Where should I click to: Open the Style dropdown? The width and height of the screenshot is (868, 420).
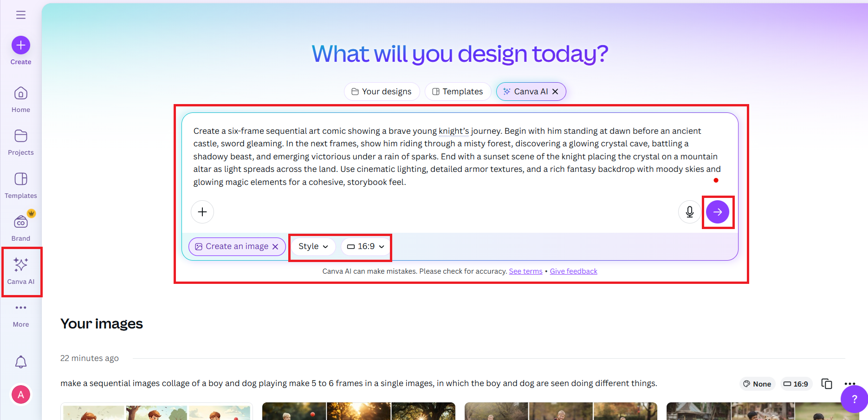(313, 246)
